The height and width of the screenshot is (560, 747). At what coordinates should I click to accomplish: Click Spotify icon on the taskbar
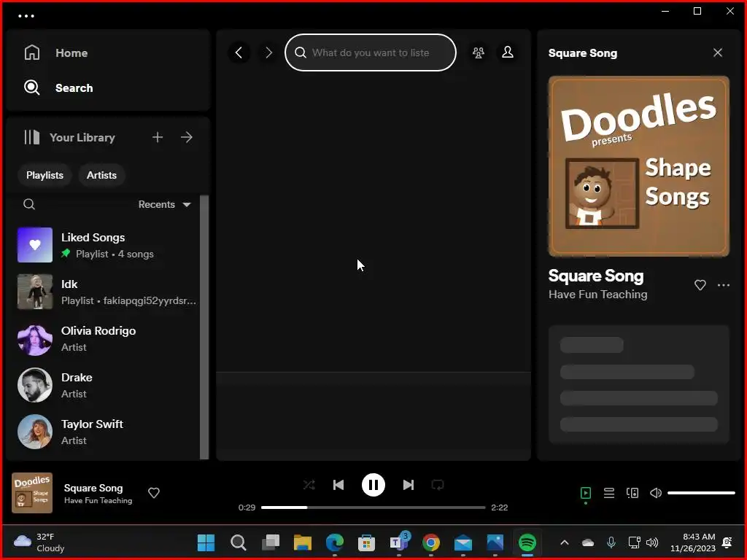coord(527,542)
